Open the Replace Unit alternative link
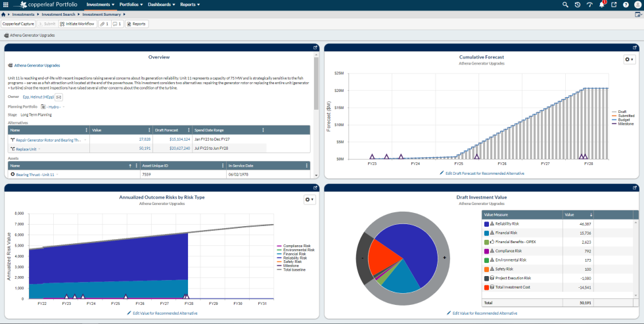 (27, 149)
